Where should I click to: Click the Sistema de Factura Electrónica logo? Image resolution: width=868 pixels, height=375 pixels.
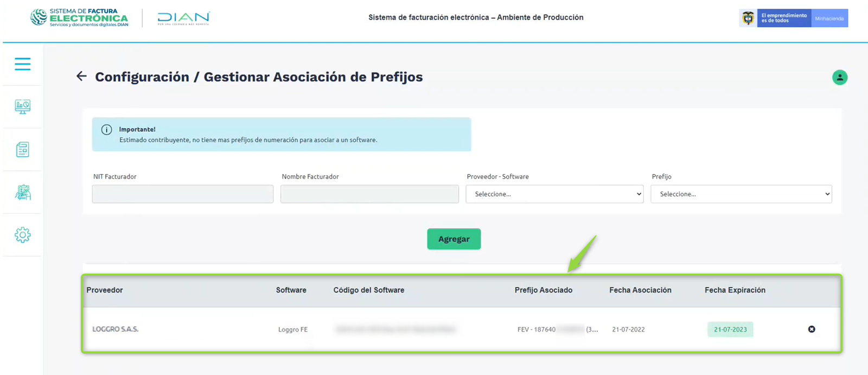click(80, 17)
